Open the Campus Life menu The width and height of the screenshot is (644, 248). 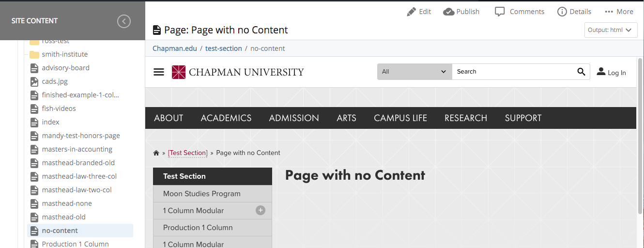(400, 118)
